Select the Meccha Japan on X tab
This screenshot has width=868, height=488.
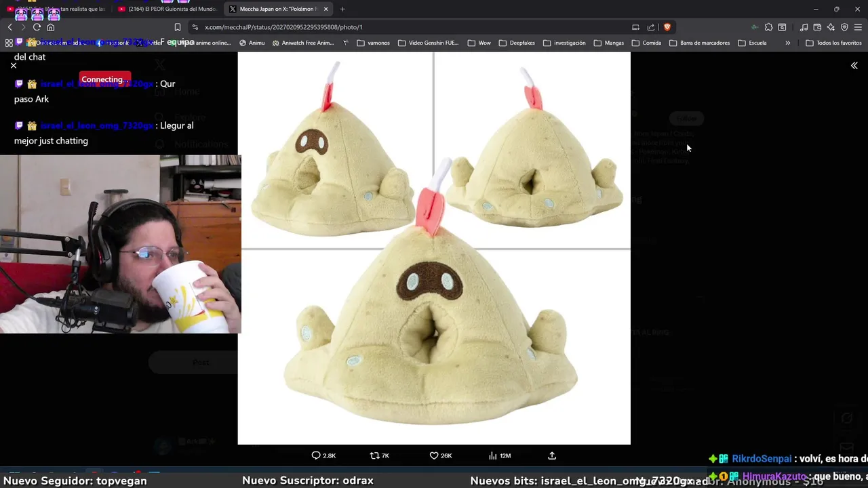[x=278, y=9]
